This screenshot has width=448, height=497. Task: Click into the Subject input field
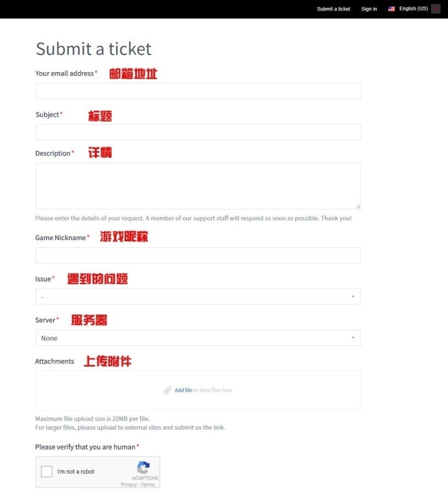click(x=198, y=132)
